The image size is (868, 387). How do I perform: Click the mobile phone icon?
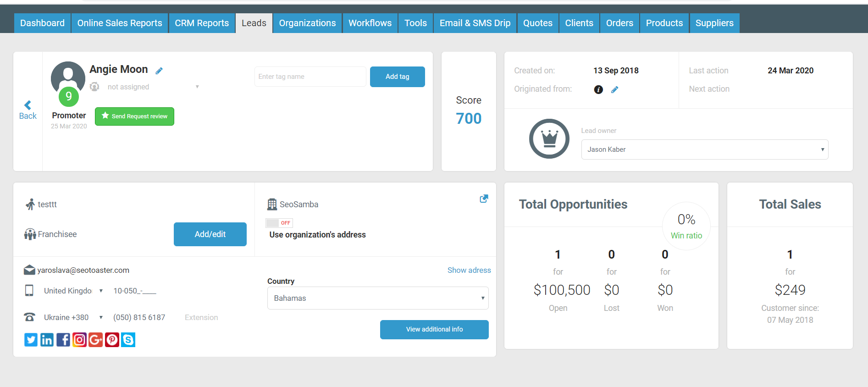[29, 290]
